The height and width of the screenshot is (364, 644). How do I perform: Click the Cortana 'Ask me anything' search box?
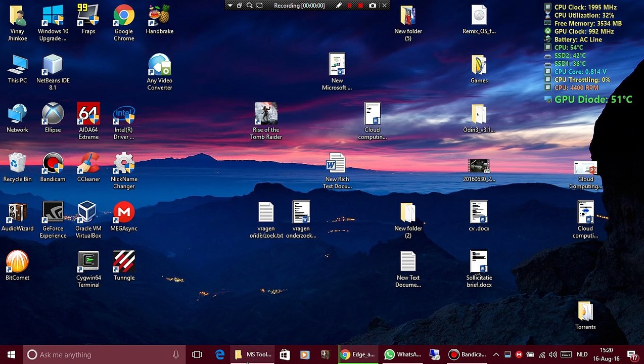(104, 355)
